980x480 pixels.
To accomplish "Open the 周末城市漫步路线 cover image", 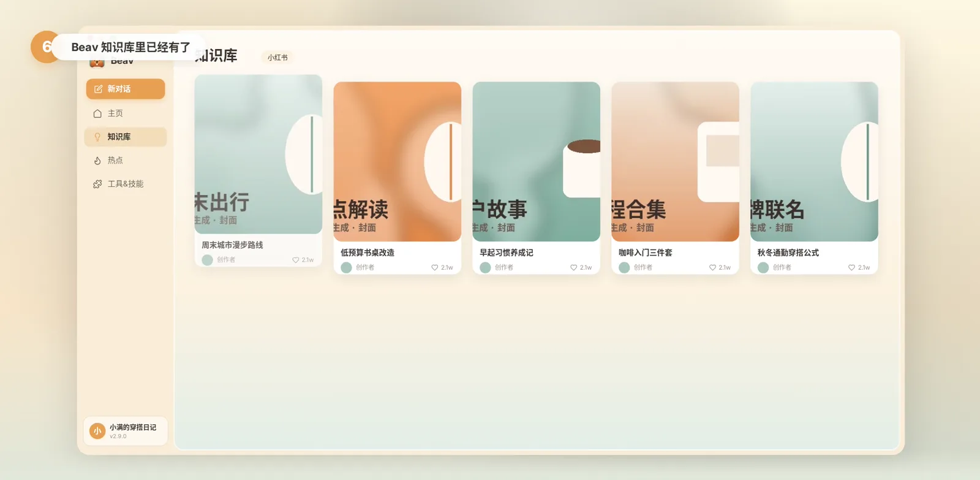I will point(258,154).
